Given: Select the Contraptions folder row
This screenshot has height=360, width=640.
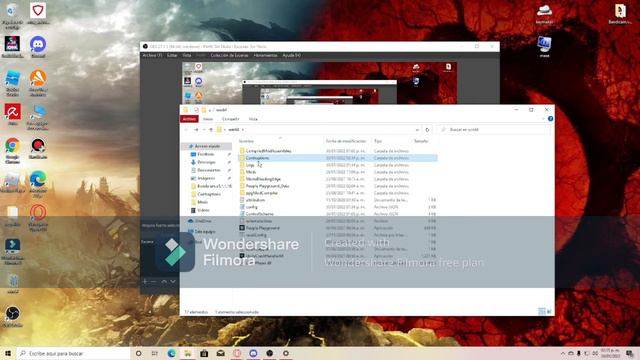Looking at the screenshot, I should [x=338, y=158].
